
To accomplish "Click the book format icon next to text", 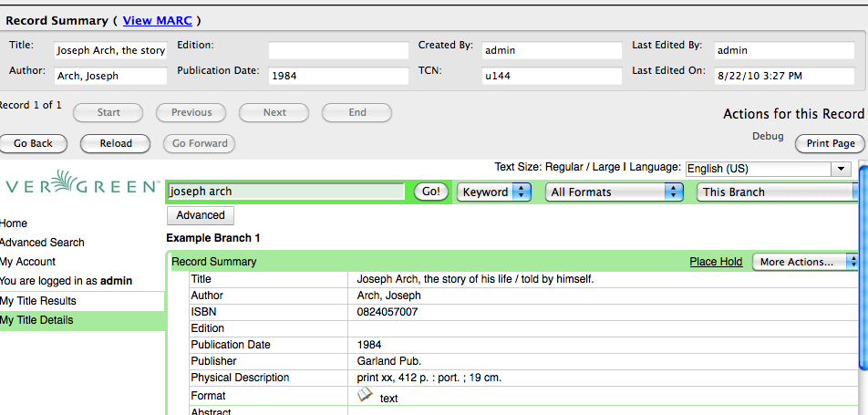I will pos(365,395).
